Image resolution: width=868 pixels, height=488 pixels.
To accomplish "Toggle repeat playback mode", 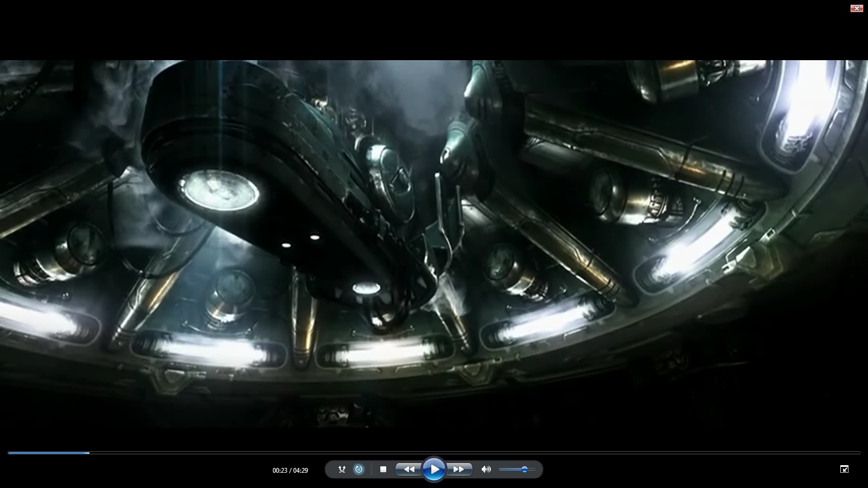I will click(x=359, y=470).
